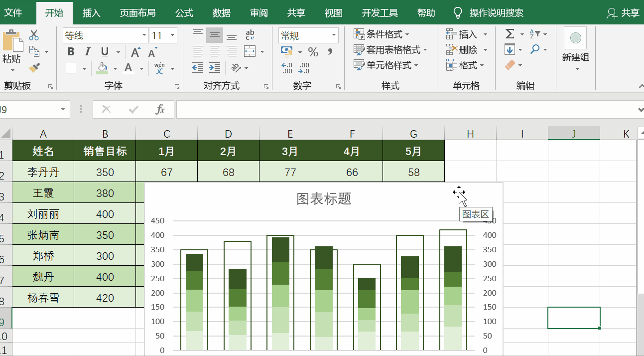The width and height of the screenshot is (644, 356).
Task: Click inside the formula bar
Action: [349, 109]
